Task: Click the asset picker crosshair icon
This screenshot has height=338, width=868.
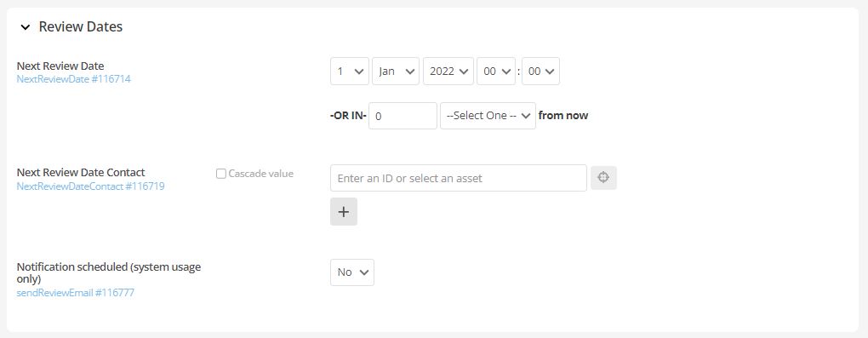Action: (603, 178)
